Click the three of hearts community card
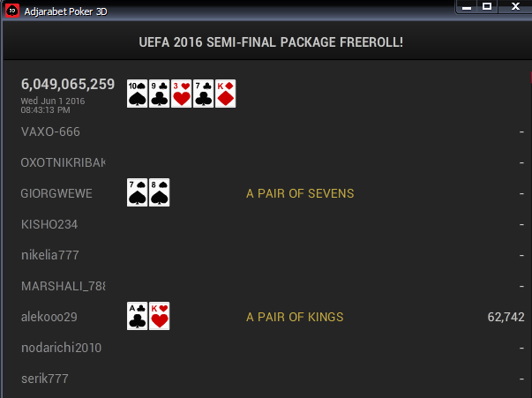 (181, 93)
